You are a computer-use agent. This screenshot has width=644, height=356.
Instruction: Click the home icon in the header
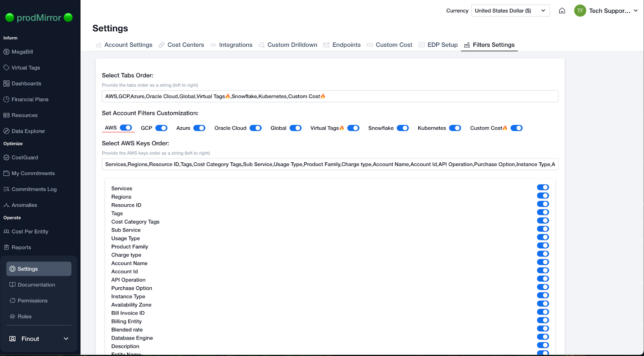pyautogui.click(x=562, y=11)
